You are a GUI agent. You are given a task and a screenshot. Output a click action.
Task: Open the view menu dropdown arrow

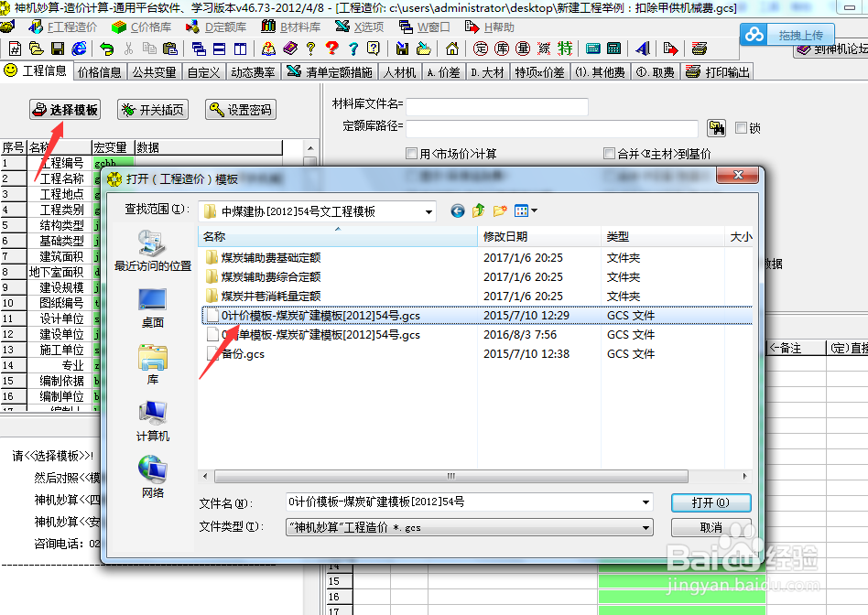[x=534, y=210]
